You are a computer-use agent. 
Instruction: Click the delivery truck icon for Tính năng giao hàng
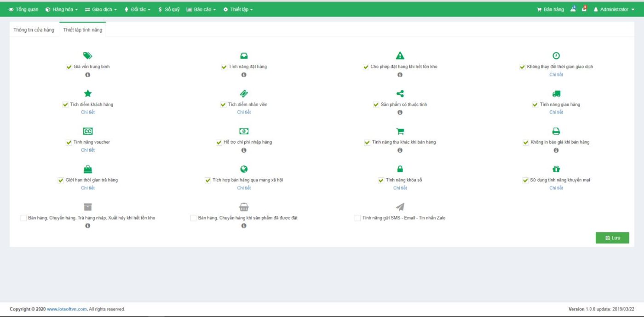(556, 93)
